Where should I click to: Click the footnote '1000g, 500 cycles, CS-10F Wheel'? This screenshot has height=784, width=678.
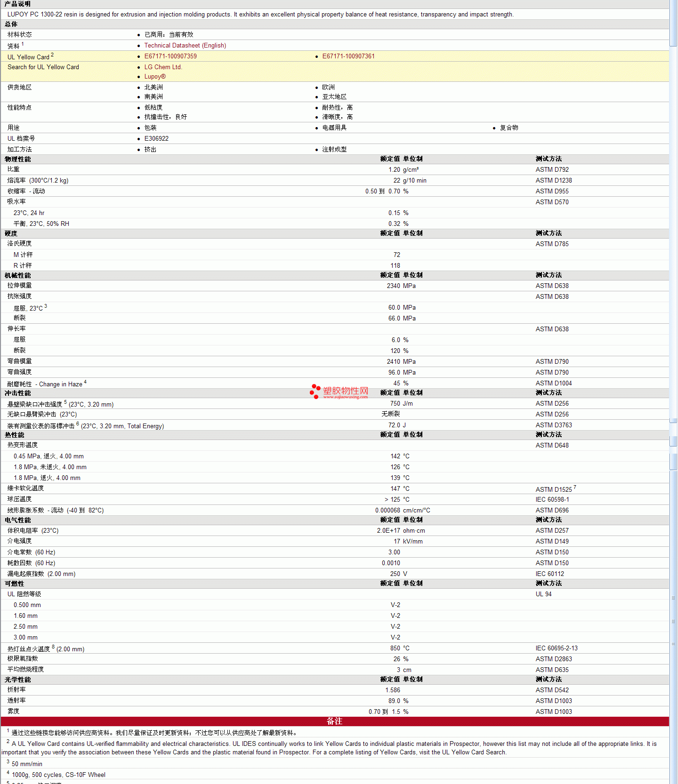point(58,775)
